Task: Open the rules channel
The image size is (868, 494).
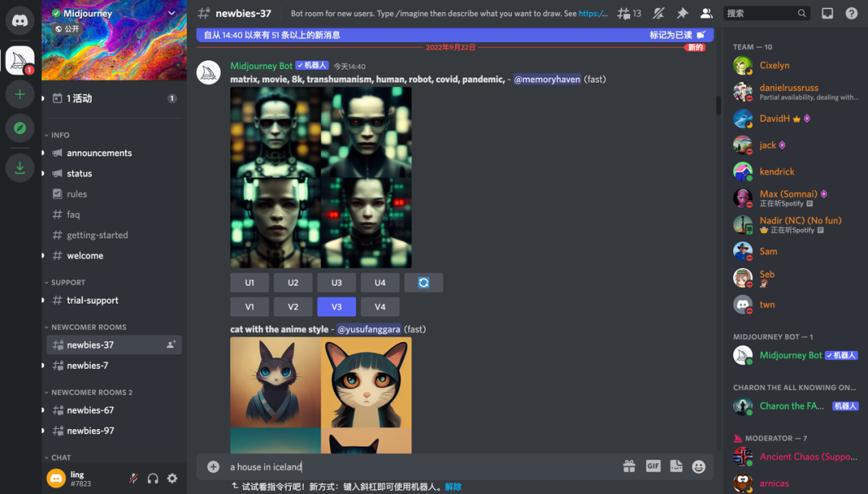Action: [114, 194]
